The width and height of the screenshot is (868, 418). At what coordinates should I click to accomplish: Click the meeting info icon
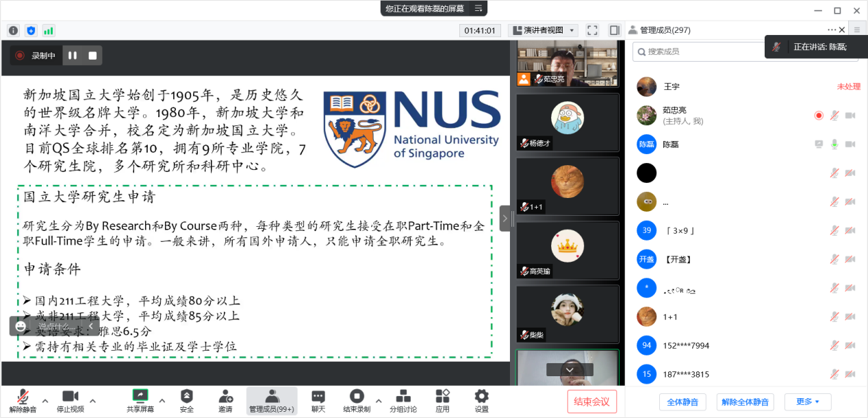tap(13, 30)
